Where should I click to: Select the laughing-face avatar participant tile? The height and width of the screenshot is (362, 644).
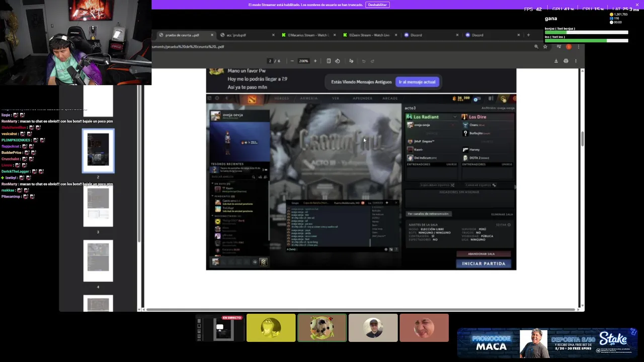tap(424, 328)
